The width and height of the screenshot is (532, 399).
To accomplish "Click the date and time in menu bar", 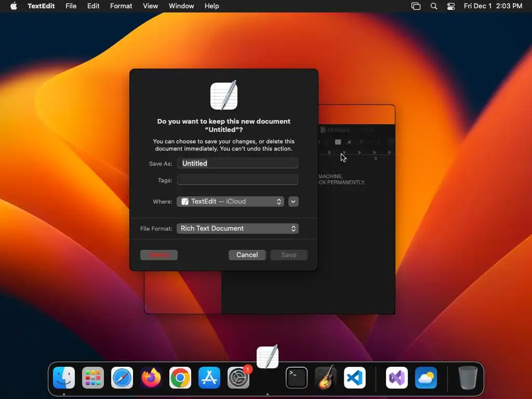I will 493,6.
